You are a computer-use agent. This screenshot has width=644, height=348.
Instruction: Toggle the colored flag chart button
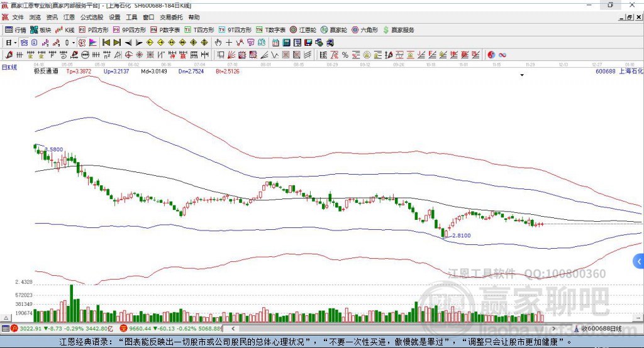[93, 43]
